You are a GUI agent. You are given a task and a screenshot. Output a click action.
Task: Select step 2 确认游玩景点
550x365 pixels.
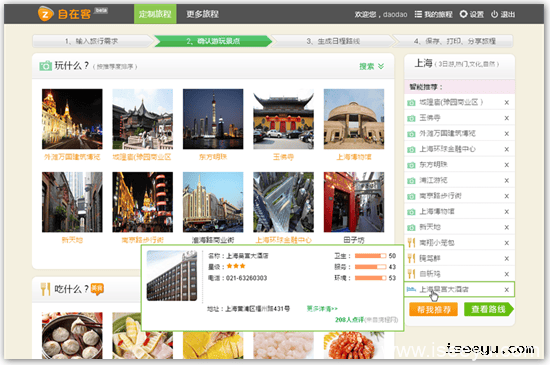(213, 41)
